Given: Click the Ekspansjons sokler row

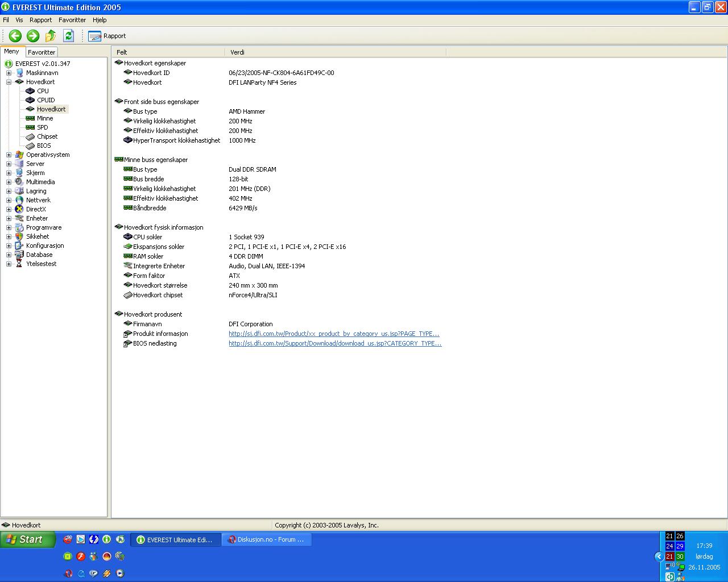Looking at the screenshot, I should click(x=279, y=247).
